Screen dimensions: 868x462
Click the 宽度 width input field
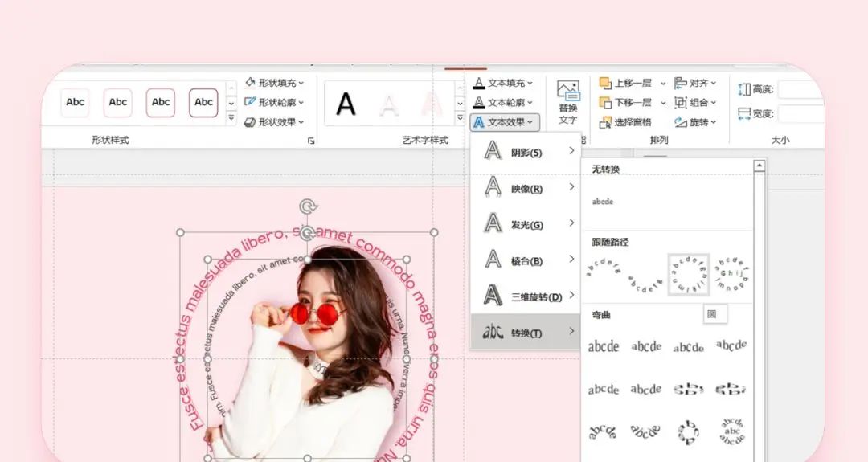pyautogui.click(x=801, y=114)
